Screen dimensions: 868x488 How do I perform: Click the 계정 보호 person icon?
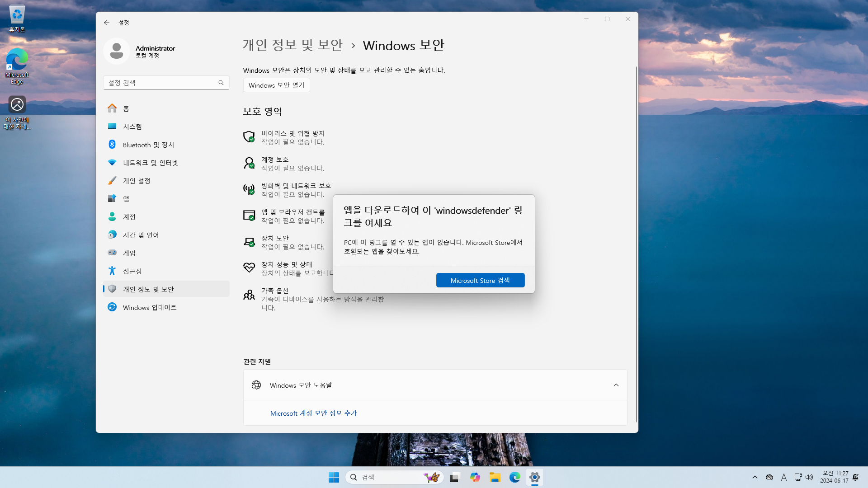[x=249, y=163]
